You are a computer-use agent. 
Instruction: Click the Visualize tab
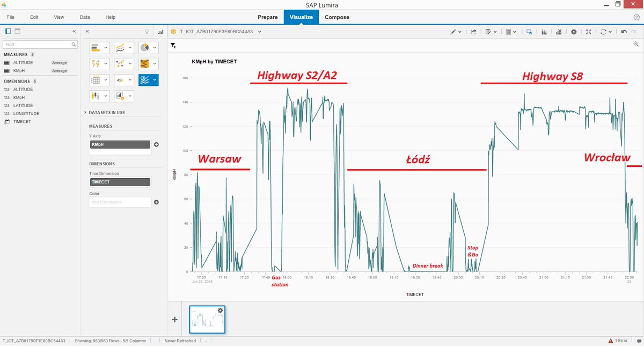pos(301,17)
